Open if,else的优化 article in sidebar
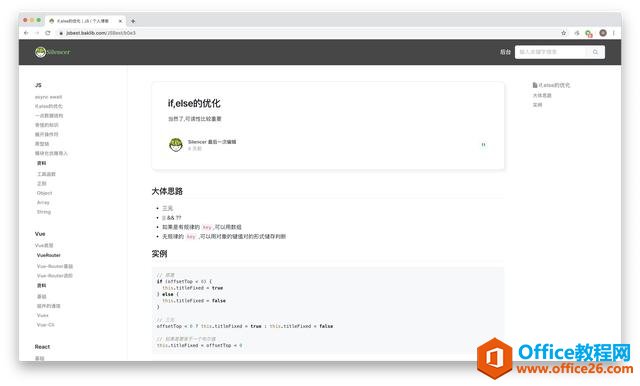Screen dimensions: 640x386 point(49,106)
